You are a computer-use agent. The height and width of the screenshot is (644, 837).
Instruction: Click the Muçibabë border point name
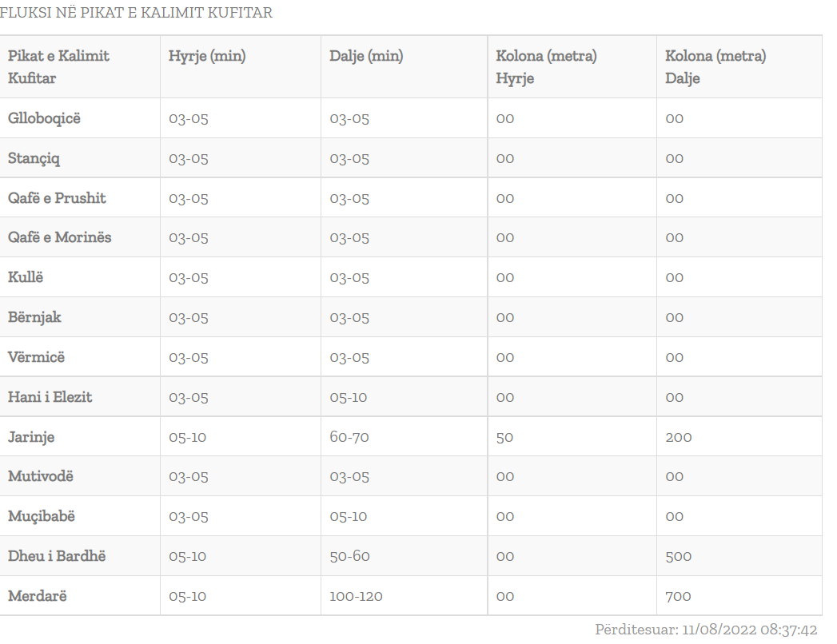point(42,516)
